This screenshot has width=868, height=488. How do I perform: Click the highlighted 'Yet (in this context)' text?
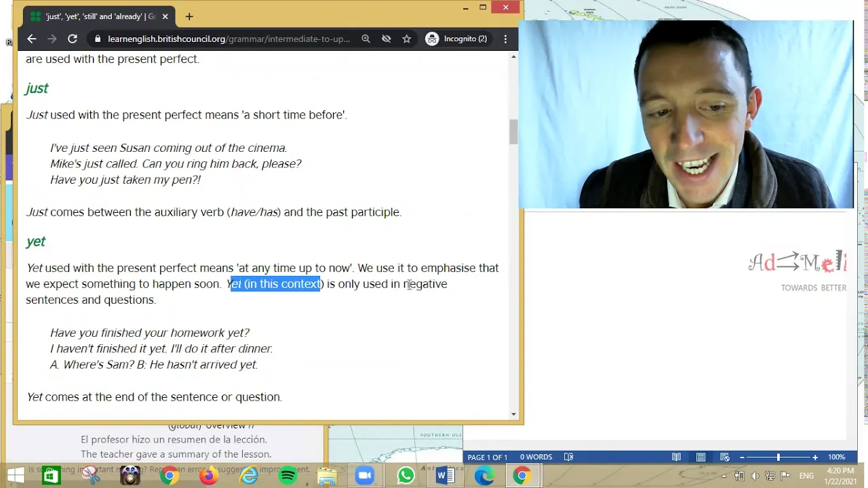tap(275, 284)
